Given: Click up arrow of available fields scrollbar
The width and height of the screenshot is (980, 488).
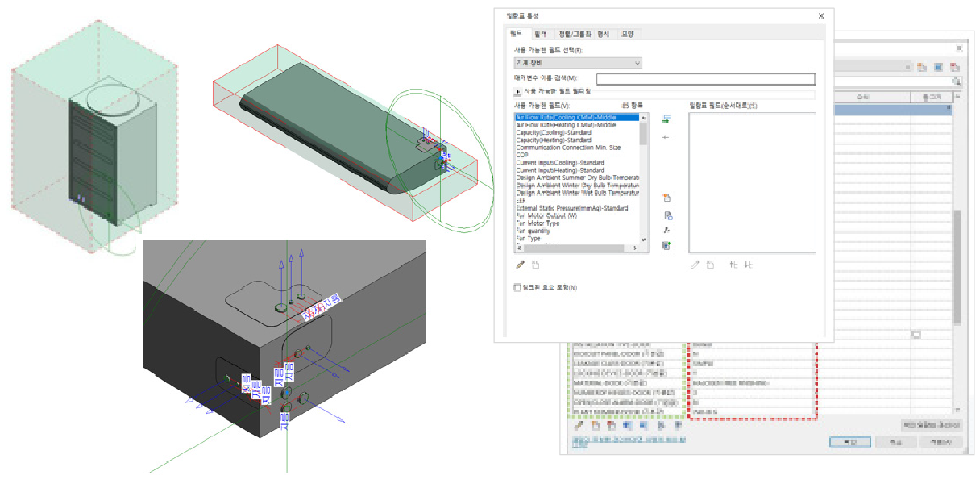Looking at the screenshot, I should coord(643,117).
